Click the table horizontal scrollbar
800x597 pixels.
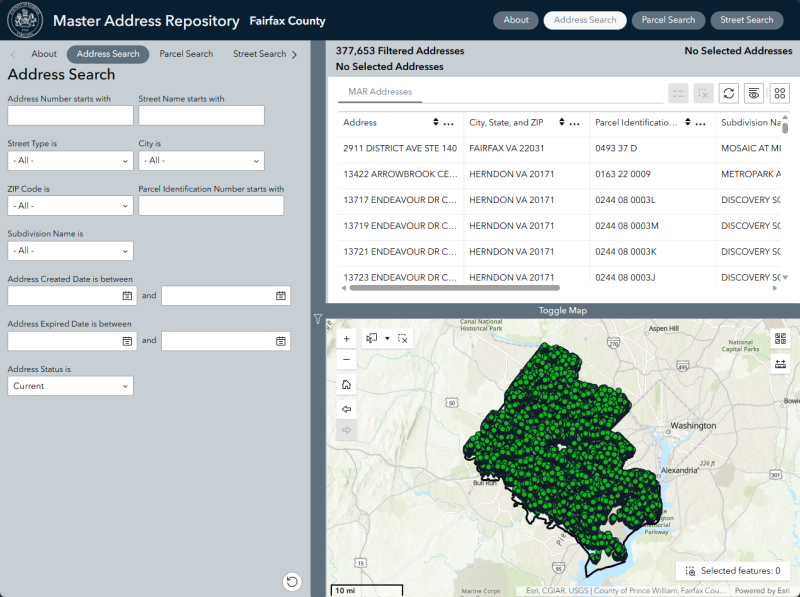coord(455,288)
